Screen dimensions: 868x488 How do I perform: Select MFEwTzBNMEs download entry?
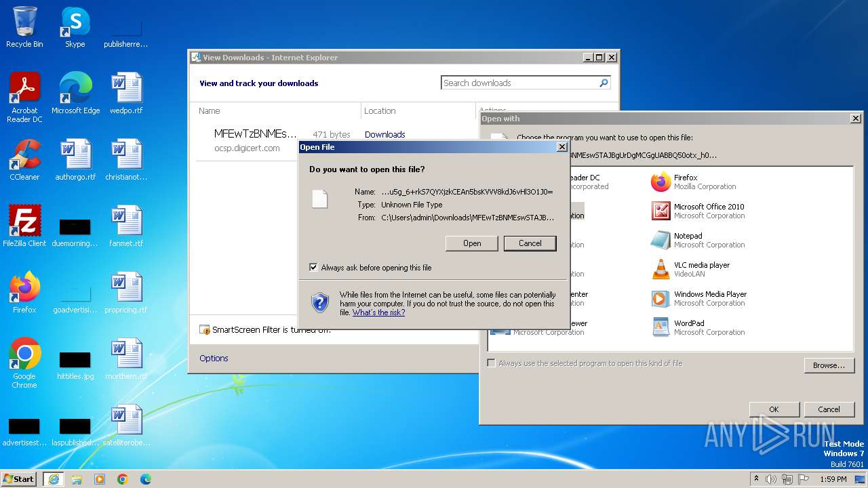click(256, 134)
